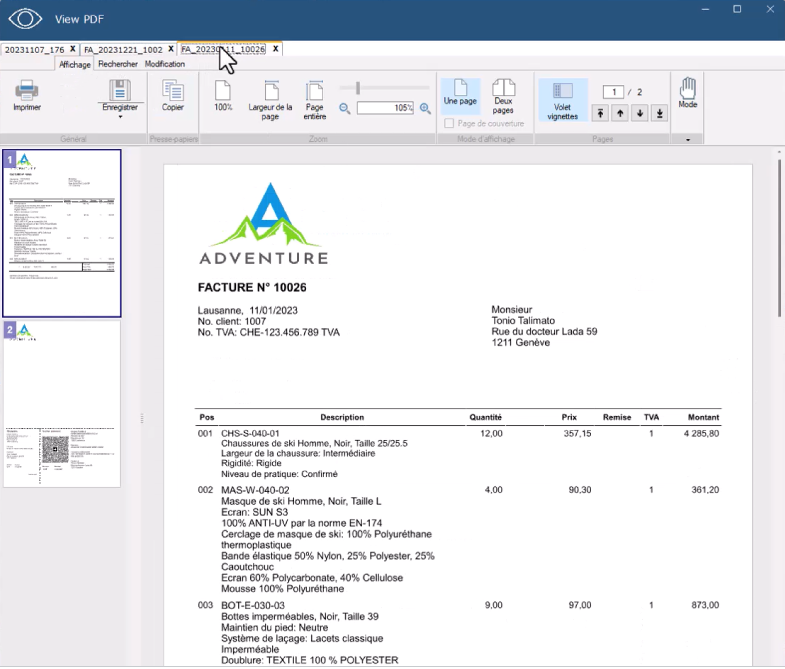The image size is (785, 669).
Task: Go to previous page arrow
Action: (x=620, y=113)
